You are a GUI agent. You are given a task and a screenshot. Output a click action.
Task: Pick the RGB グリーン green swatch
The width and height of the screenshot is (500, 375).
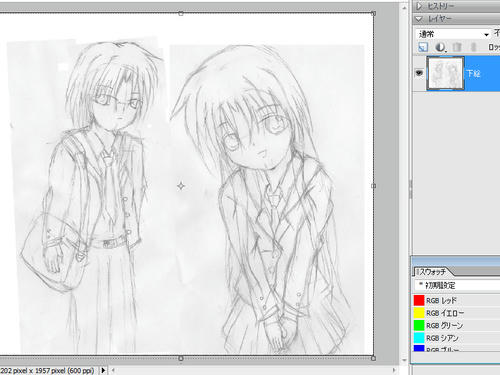[x=419, y=325]
